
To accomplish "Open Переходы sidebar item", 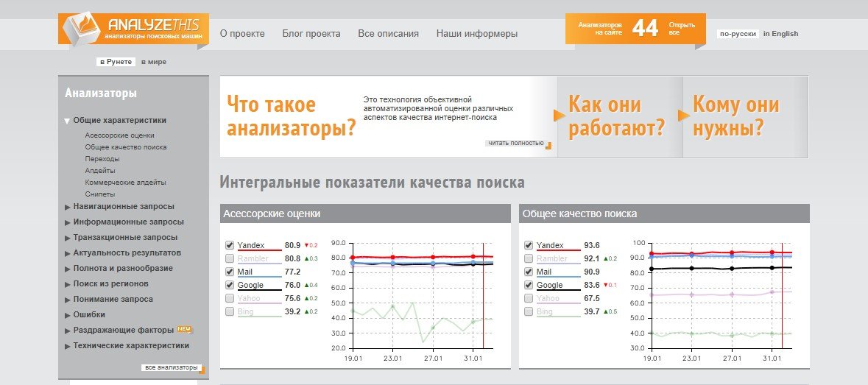I will [102, 159].
